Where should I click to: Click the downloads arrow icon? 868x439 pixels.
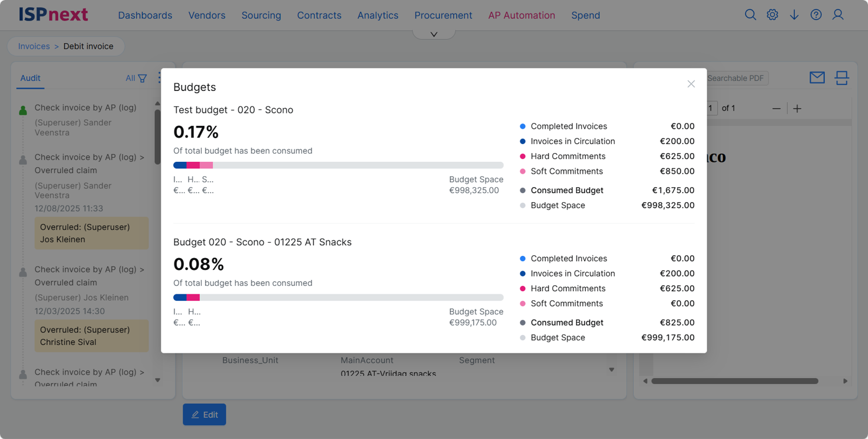794,15
